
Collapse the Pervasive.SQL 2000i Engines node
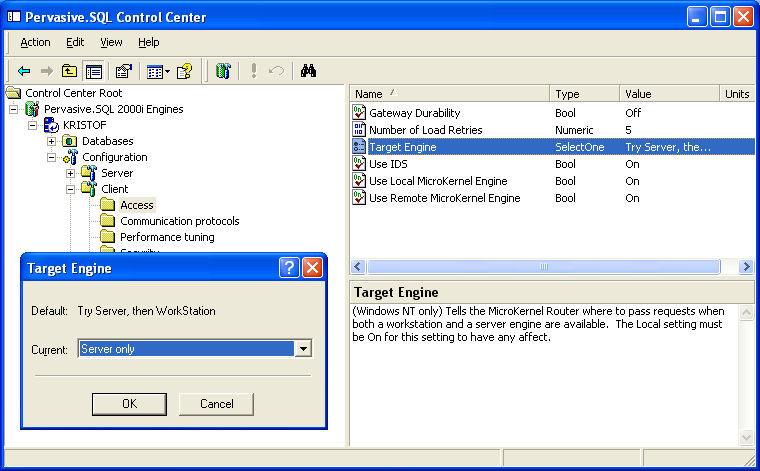tap(14, 110)
